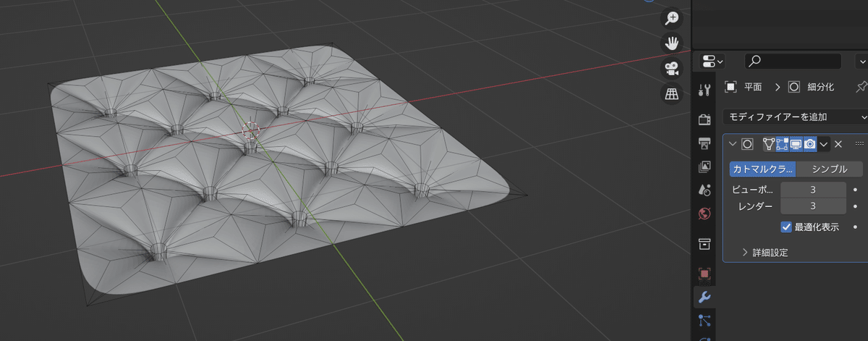Open the Render properties tab
868x341 pixels.
pos(705,119)
